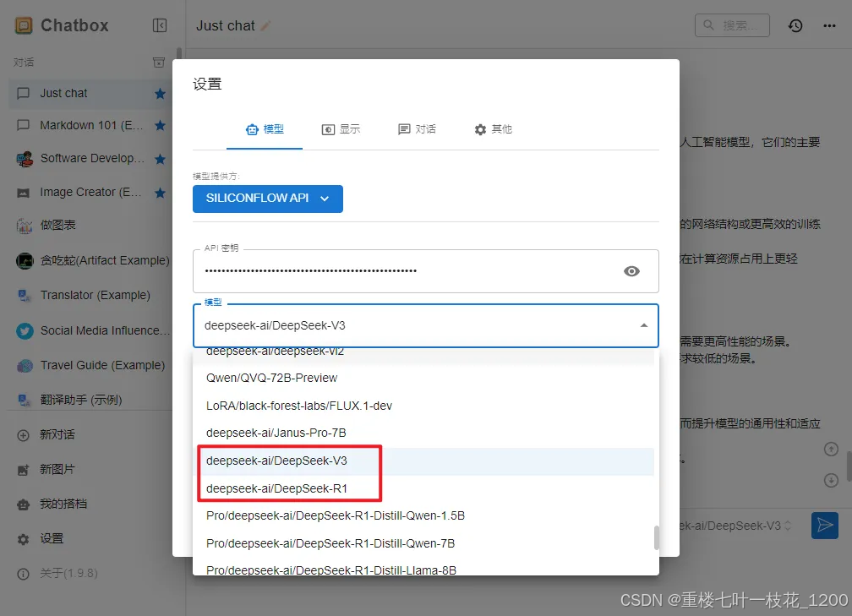Open the three-dot more options menu
The height and width of the screenshot is (616, 852).
coord(829,25)
